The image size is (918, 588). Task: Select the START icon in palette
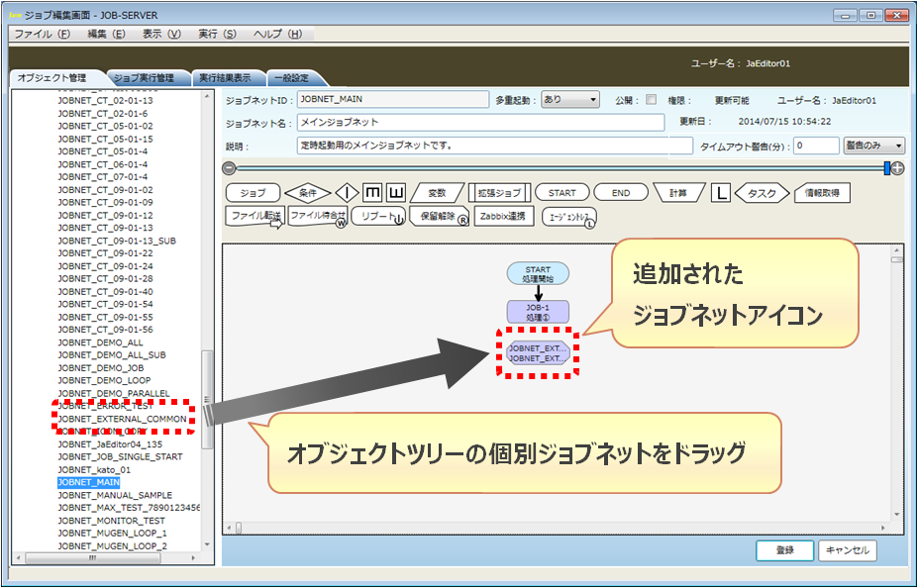click(561, 193)
